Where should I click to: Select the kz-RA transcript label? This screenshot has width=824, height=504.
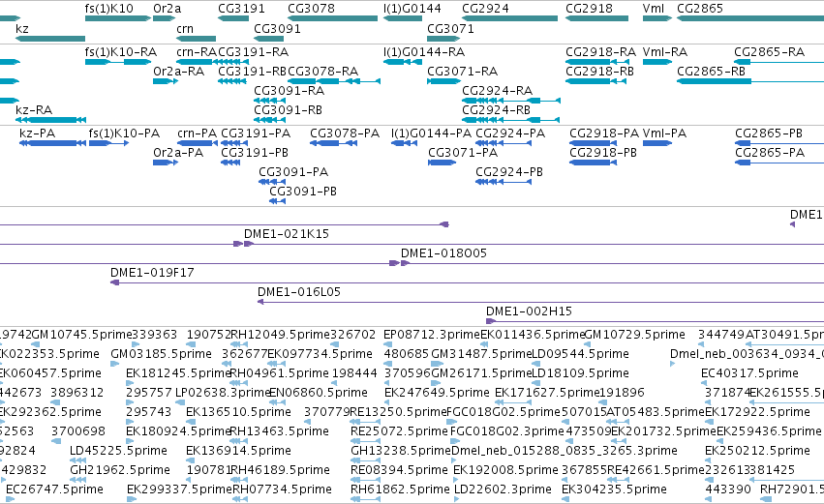[34, 109]
